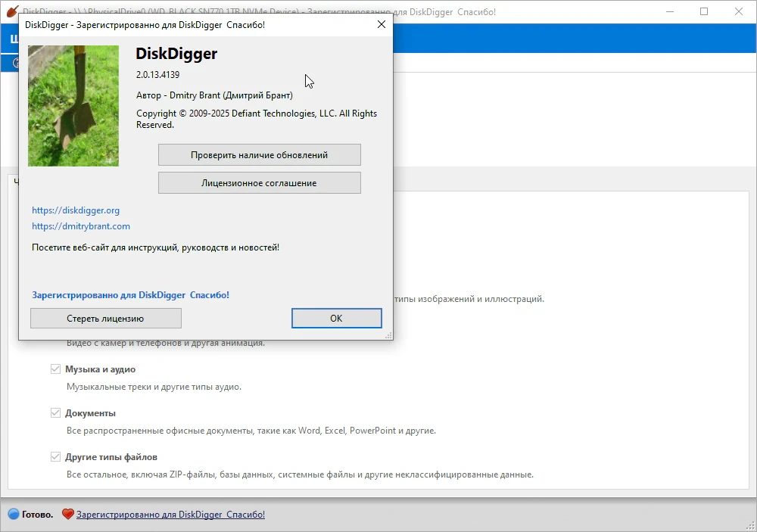Open the 'Лицензионное соглашение' license agreement
The height and width of the screenshot is (532, 757).
click(x=259, y=183)
